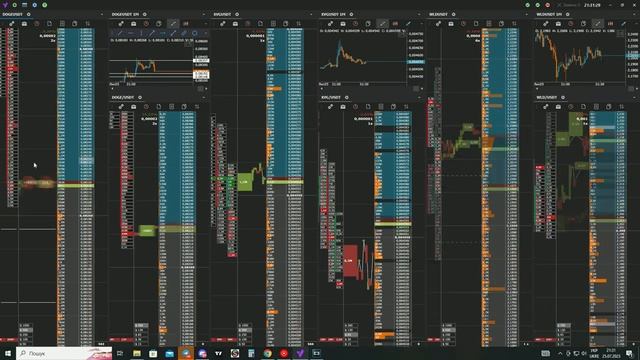
Task: Click the pencil icon in WLDUSDT 1M chart toolbar
Action: point(624,24)
